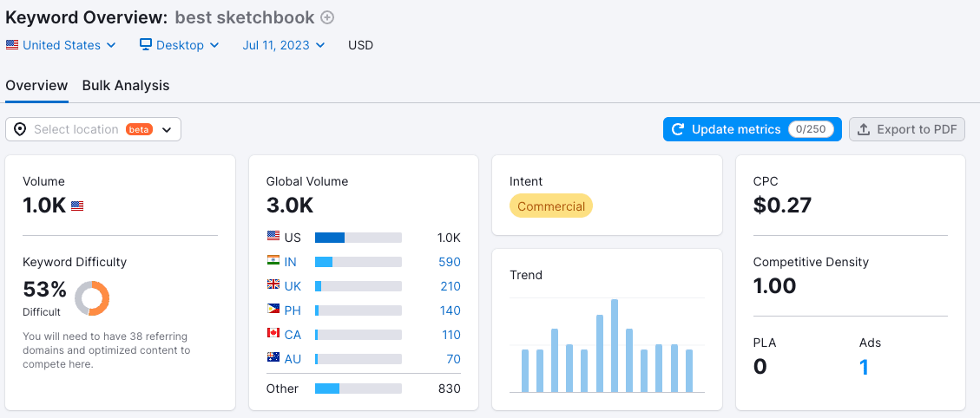Click the Keyword Difficulty donut chart

92,298
